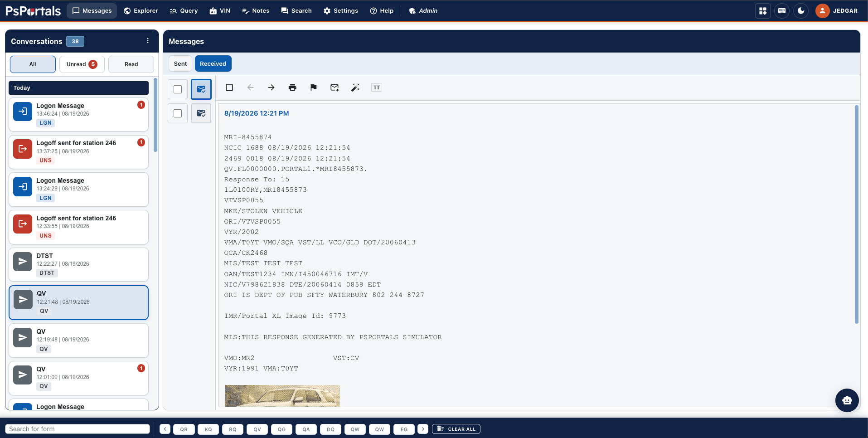Toggle text size TT icon

pyautogui.click(x=377, y=88)
